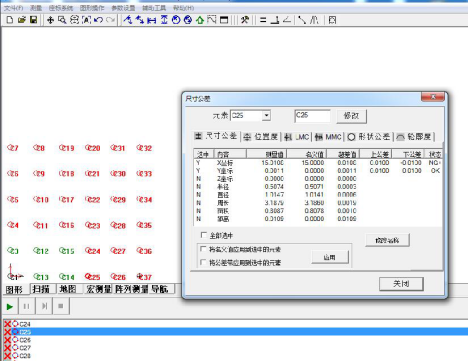
Task: Toggle apply tolerance to selected elements checkbox
Action: click(203, 262)
